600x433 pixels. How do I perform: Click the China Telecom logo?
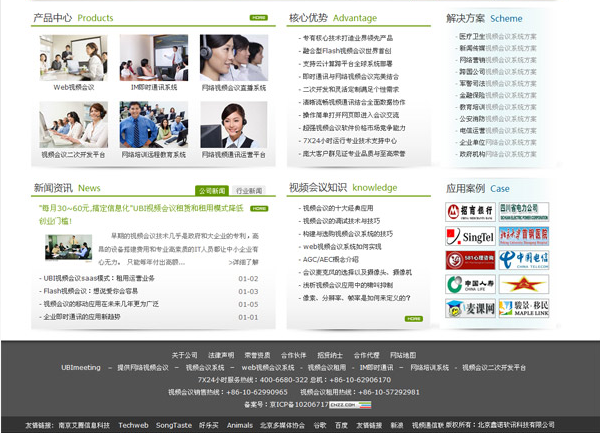pyautogui.click(x=524, y=260)
